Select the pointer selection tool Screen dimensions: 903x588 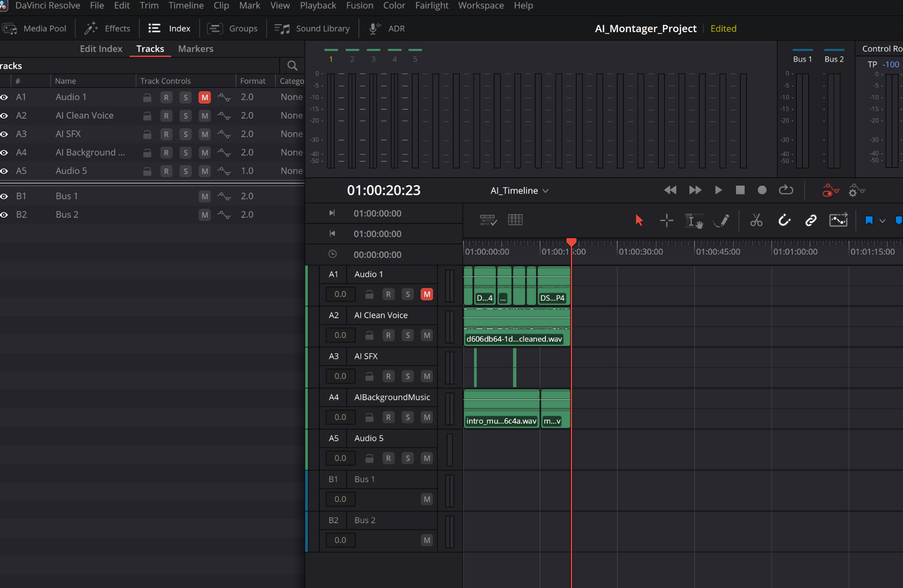click(639, 220)
